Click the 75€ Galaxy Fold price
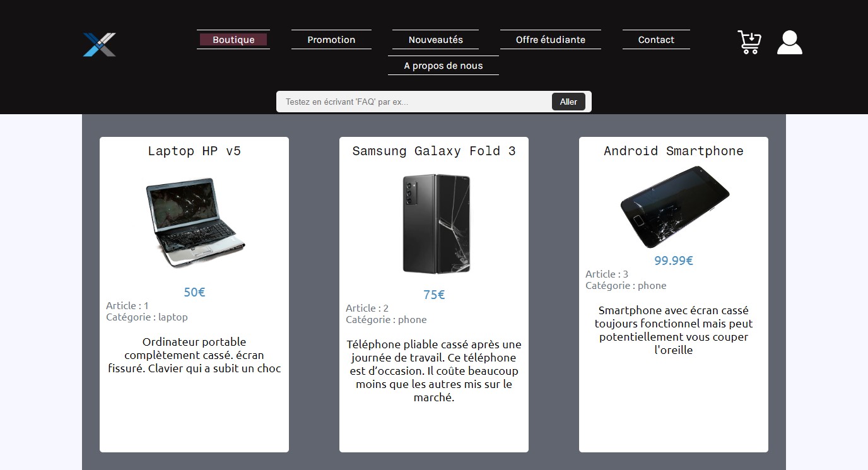 [x=434, y=295]
